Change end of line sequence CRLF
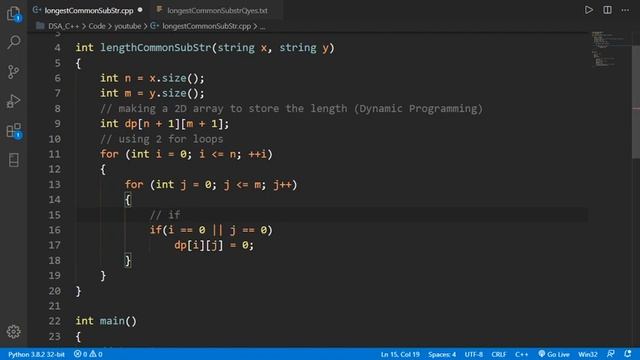640x360 pixels. pos(499,354)
